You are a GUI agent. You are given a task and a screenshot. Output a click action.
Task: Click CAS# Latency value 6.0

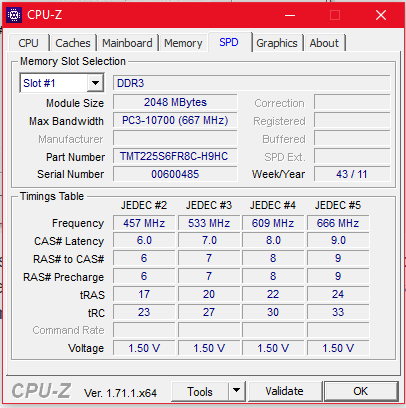144,240
